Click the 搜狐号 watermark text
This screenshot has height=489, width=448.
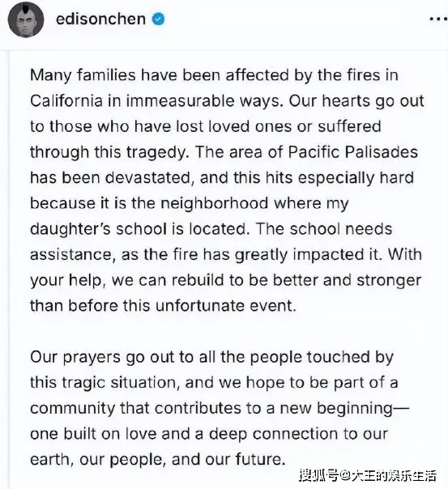pyautogui.click(x=318, y=476)
